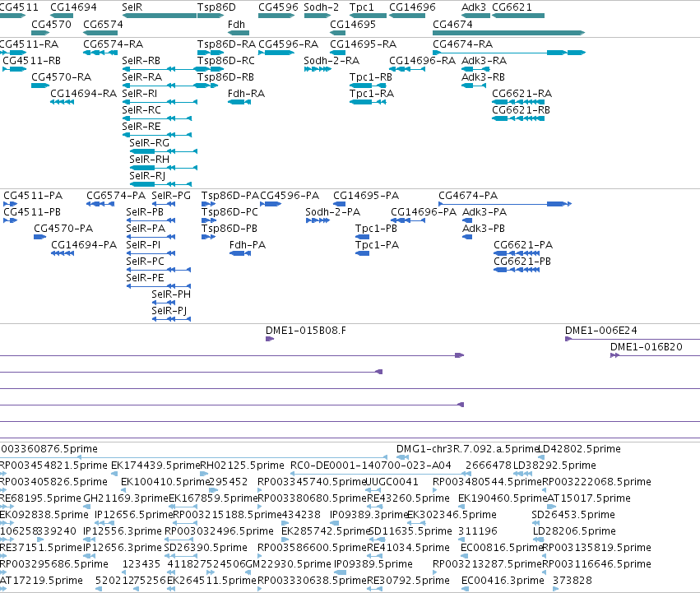The width and height of the screenshot is (700, 593).
Task: Select transcript SelR-RE
Action: [157, 135]
